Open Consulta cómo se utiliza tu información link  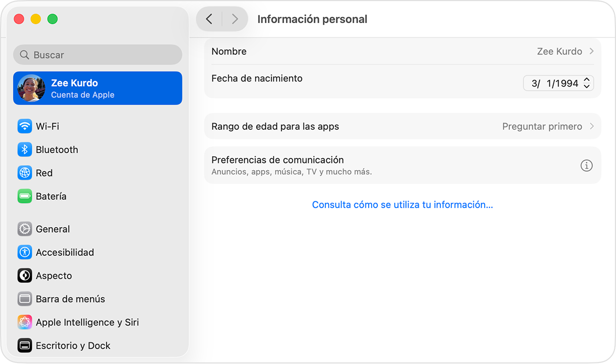pos(402,204)
